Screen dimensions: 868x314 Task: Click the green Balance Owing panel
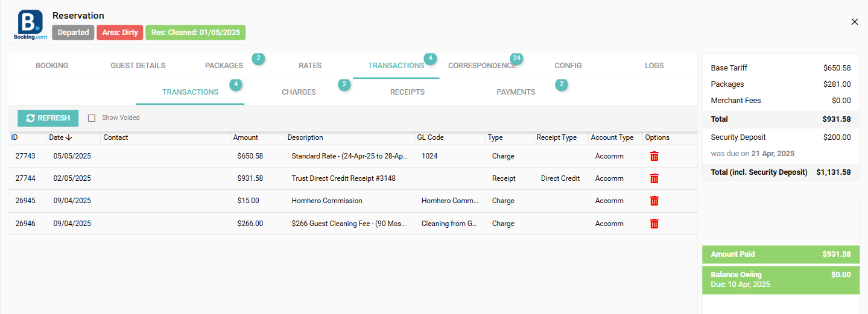click(x=781, y=280)
